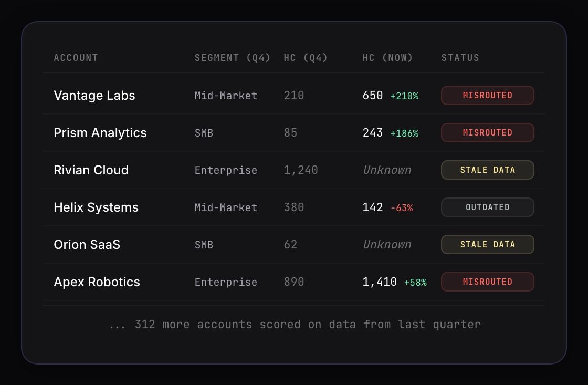The image size is (588, 385).
Task: Click Rivian Cloud's STALE DATA badge
Action: (488, 170)
